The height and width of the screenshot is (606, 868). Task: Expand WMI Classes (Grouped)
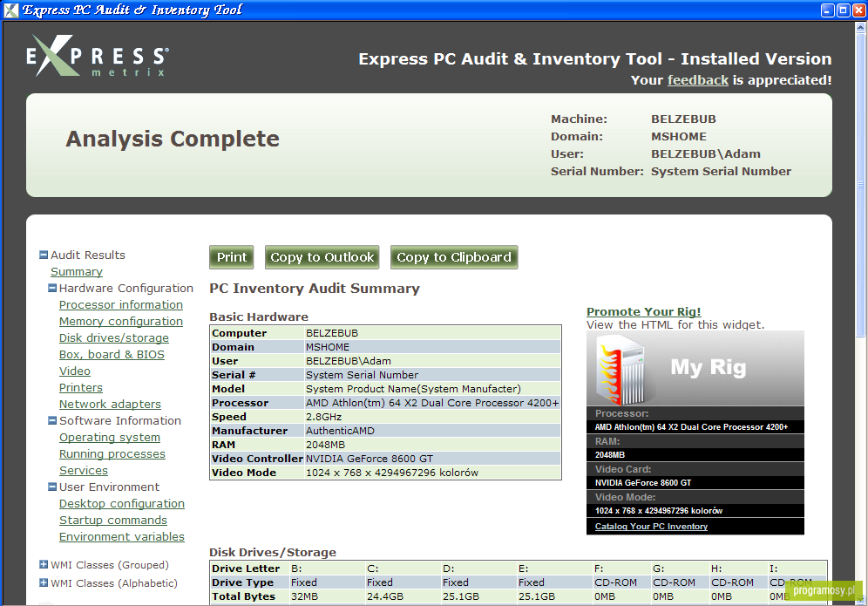pos(44,564)
